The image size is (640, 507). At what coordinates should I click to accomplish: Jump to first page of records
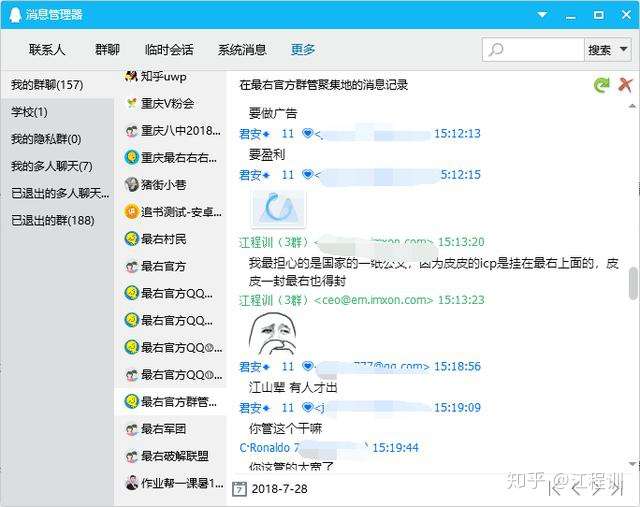pos(553,489)
